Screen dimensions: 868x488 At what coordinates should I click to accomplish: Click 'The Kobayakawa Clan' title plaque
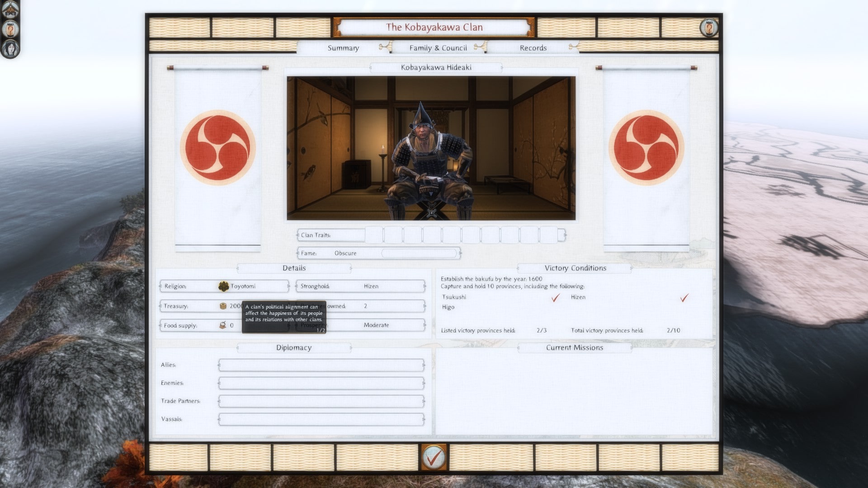tap(434, 27)
